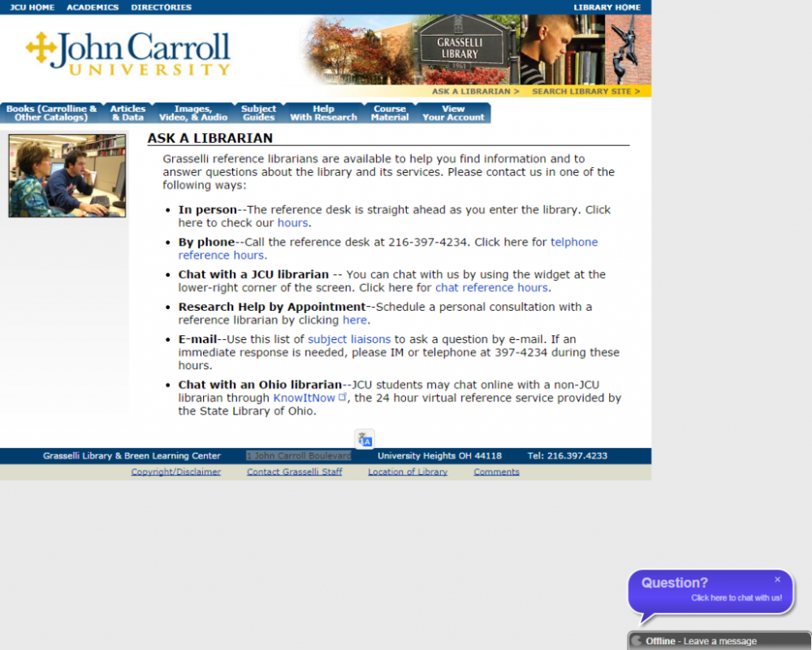The height and width of the screenshot is (650, 812).
Task: Click SEARCH LIBRARY SITE > banner link
Action: [x=585, y=91]
